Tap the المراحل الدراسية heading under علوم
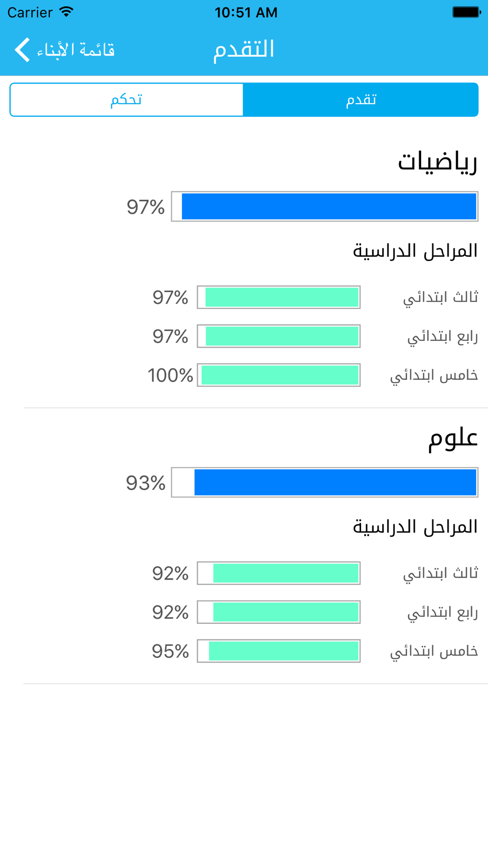 [x=415, y=527]
